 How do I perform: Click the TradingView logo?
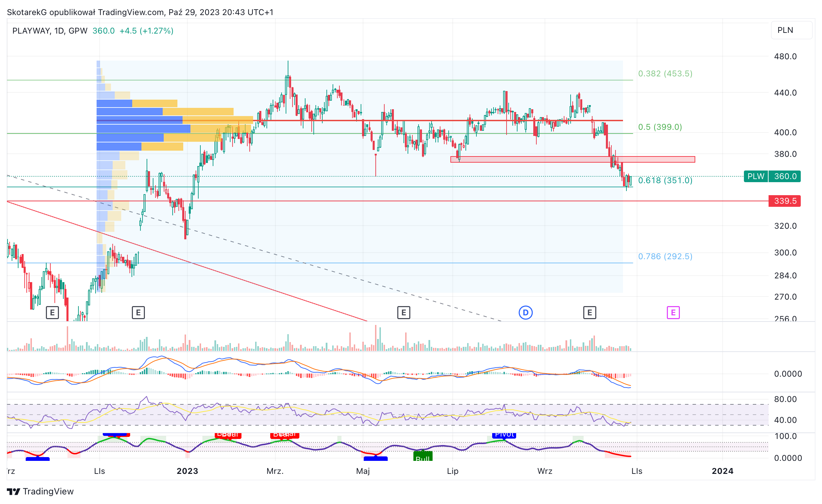pyautogui.click(x=40, y=491)
